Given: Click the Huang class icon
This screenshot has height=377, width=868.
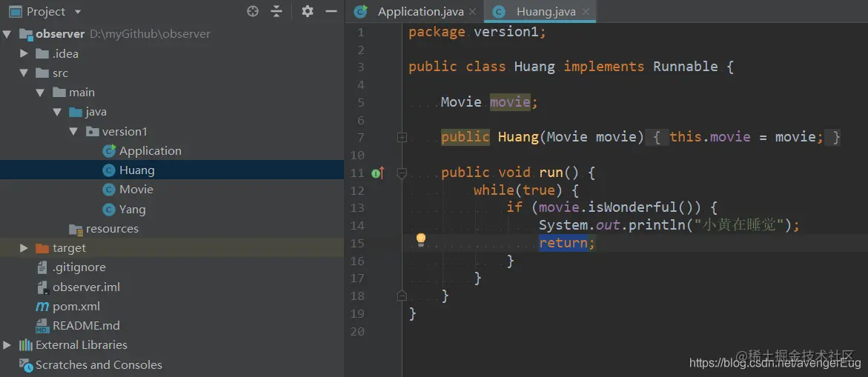Looking at the screenshot, I should click(x=109, y=170).
